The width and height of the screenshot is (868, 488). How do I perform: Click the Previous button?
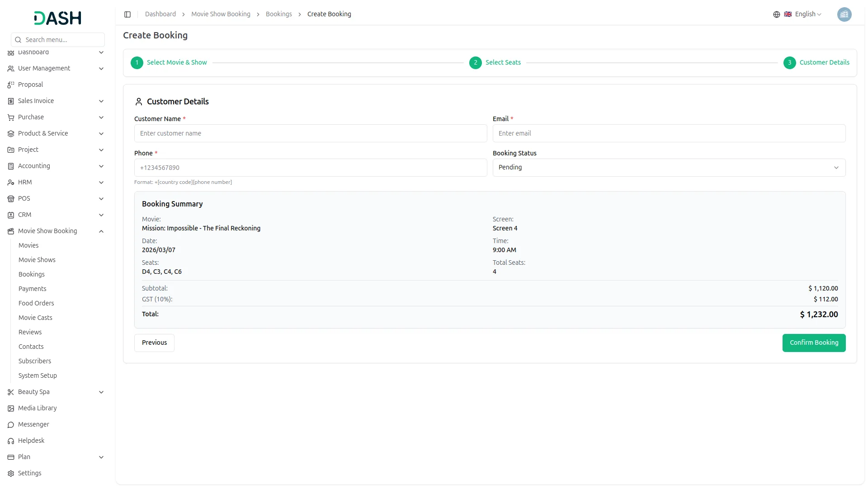click(x=154, y=343)
